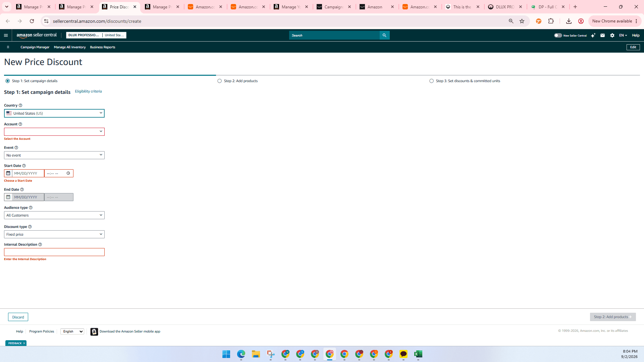Open Manage All Inventory
The width and height of the screenshot is (644, 362).
70,47
